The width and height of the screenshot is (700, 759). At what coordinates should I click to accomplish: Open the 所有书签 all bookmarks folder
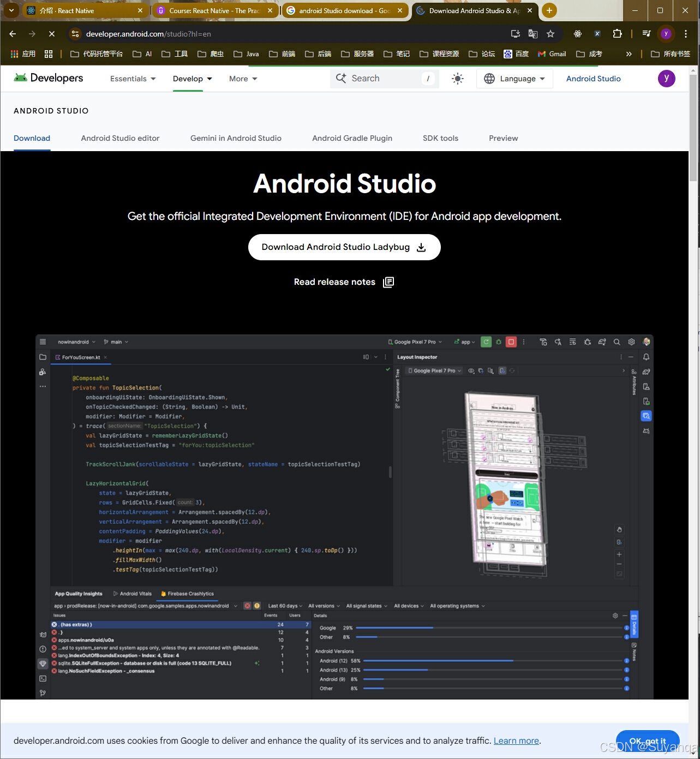click(x=671, y=54)
